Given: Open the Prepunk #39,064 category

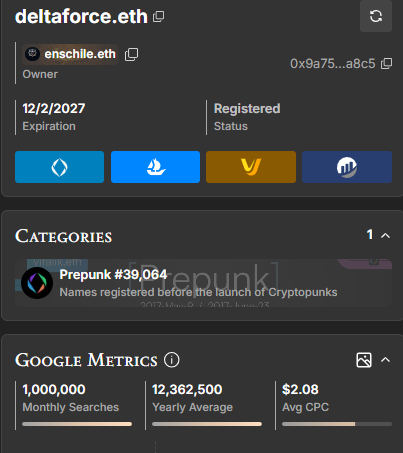Looking at the screenshot, I should [x=203, y=283].
